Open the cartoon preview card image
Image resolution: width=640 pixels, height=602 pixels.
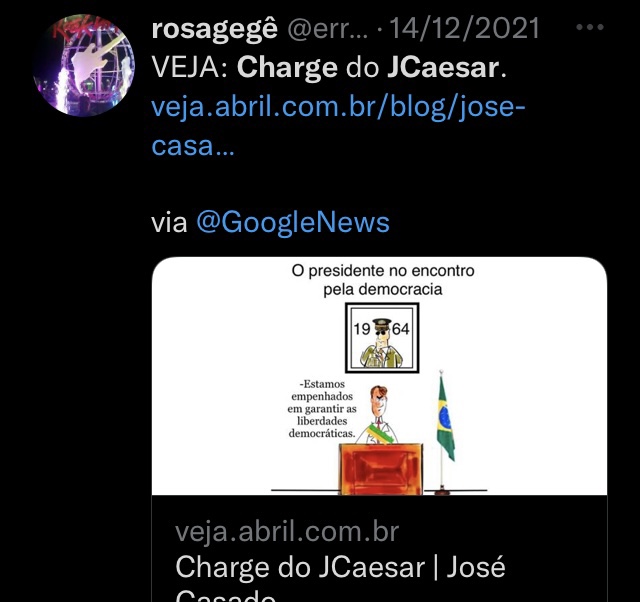[x=379, y=376]
